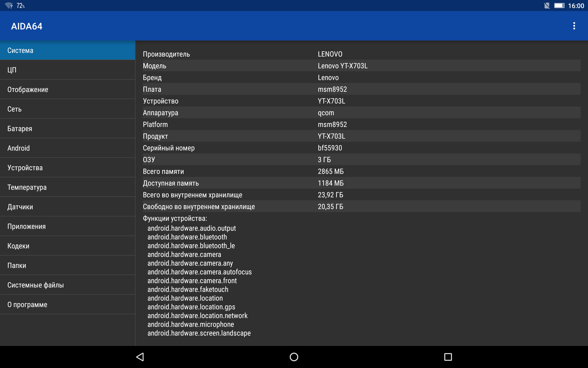Select android.hardware.screen.landscape entry
The width and height of the screenshot is (588, 368).
pos(199,333)
